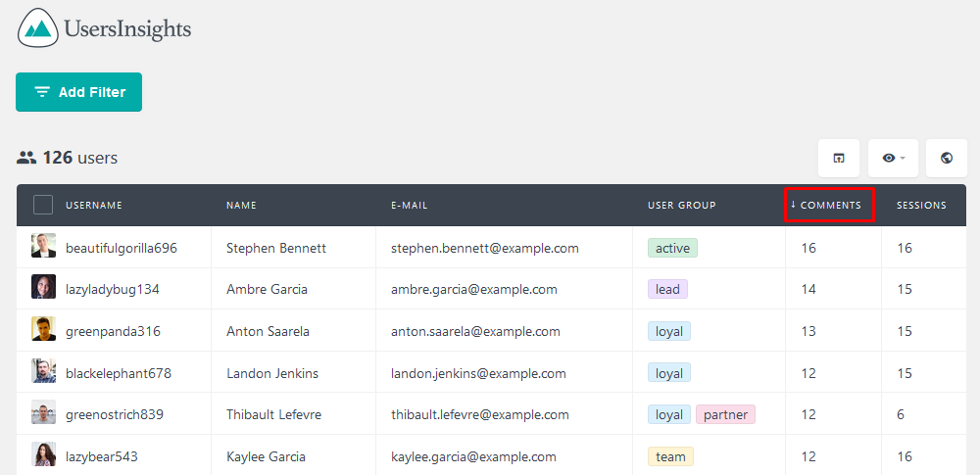980x475 pixels.
Task: Open the username lazybear543
Action: point(101,456)
